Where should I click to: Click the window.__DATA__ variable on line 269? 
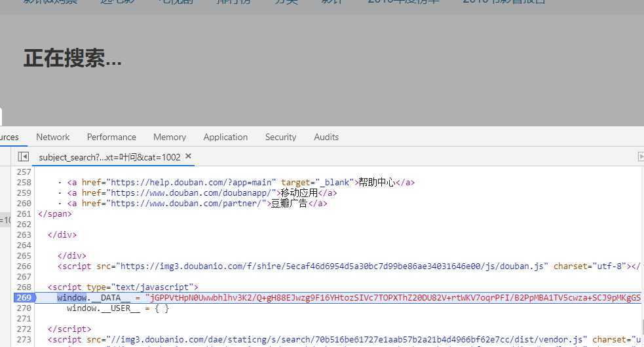(94, 298)
